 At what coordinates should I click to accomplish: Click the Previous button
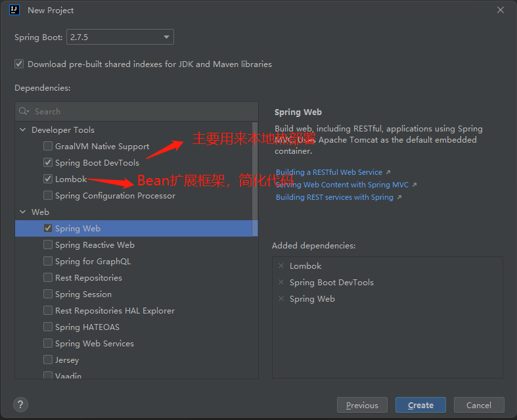pyautogui.click(x=362, y=405)
